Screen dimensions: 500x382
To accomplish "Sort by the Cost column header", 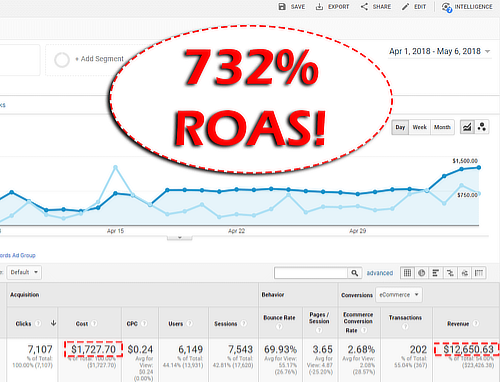I will click(82, 324).
